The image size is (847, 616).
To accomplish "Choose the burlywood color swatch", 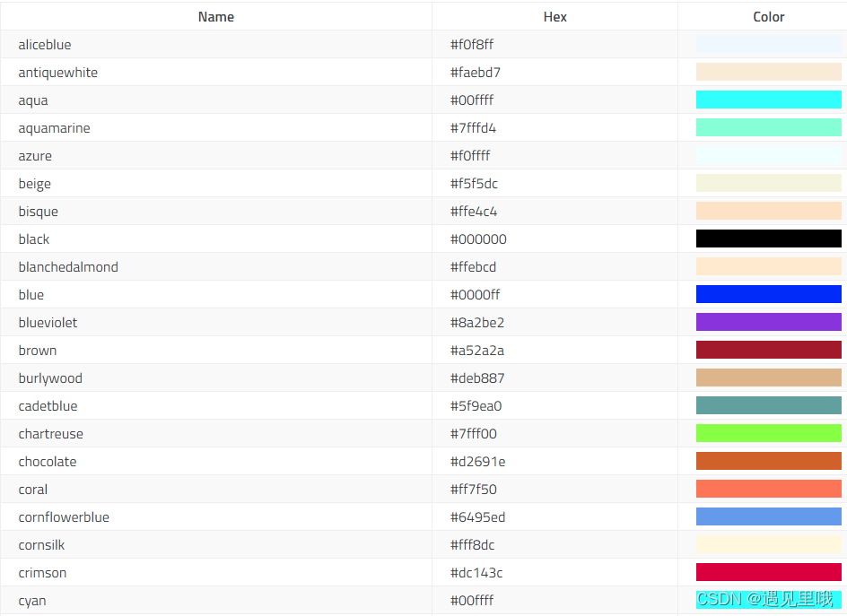I will (769, 377).
